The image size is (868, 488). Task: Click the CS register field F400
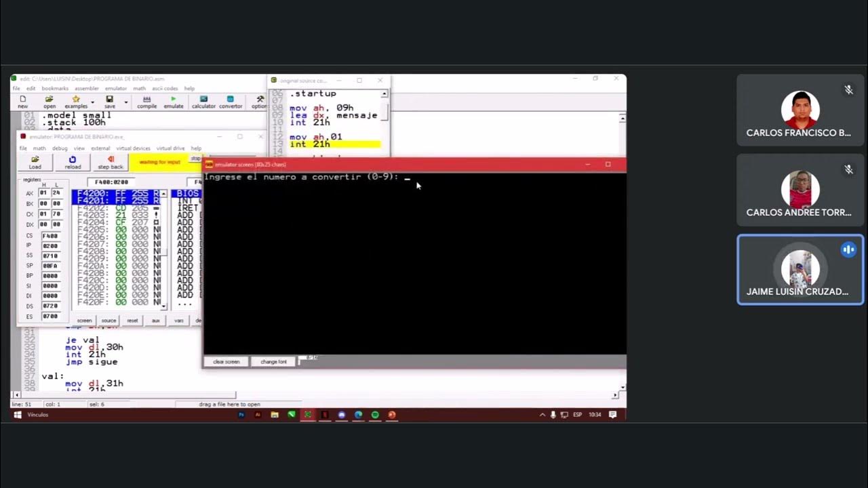coord(50,236)
